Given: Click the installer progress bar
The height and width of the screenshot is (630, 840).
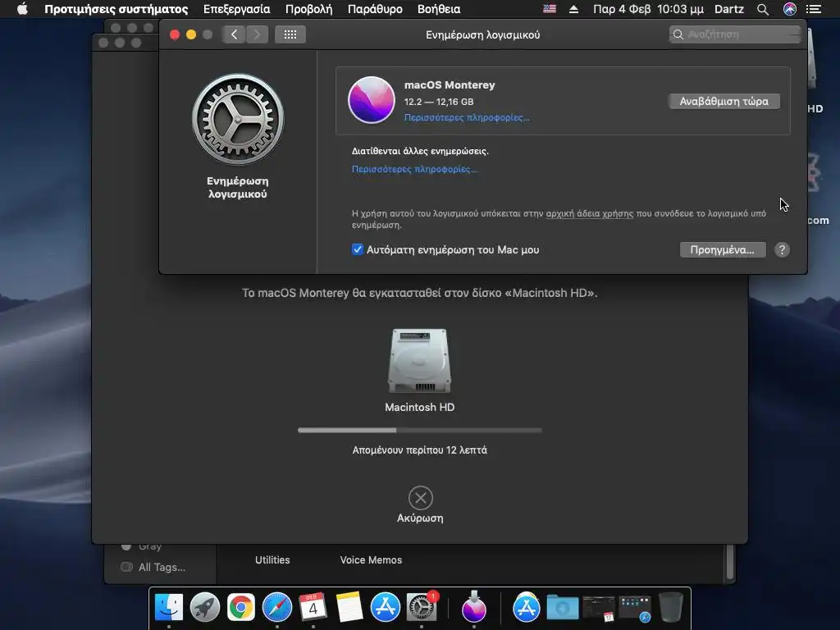Looking at the screenshot, I should (x=419, y=430).
